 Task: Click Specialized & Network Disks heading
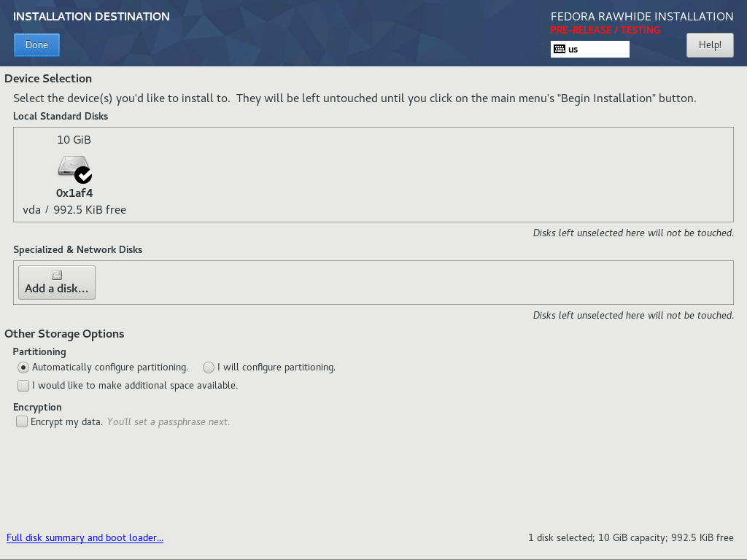pyautogui.click(x=77, y=249)
